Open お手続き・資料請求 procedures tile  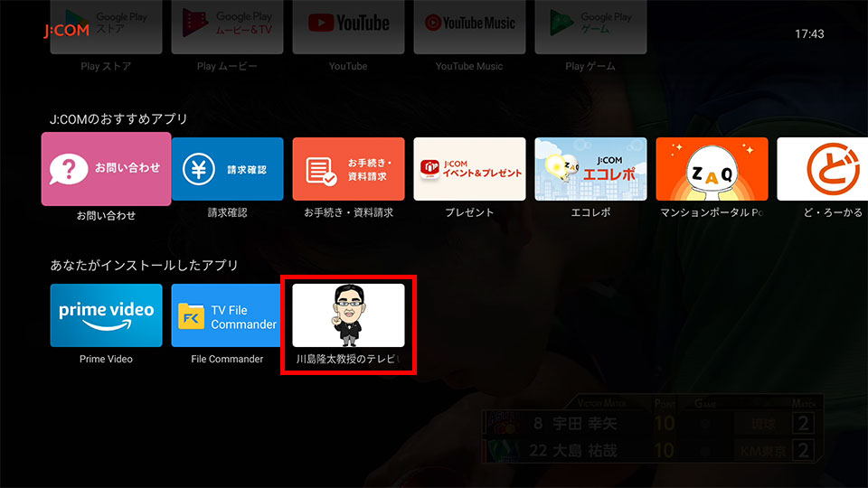348,169
